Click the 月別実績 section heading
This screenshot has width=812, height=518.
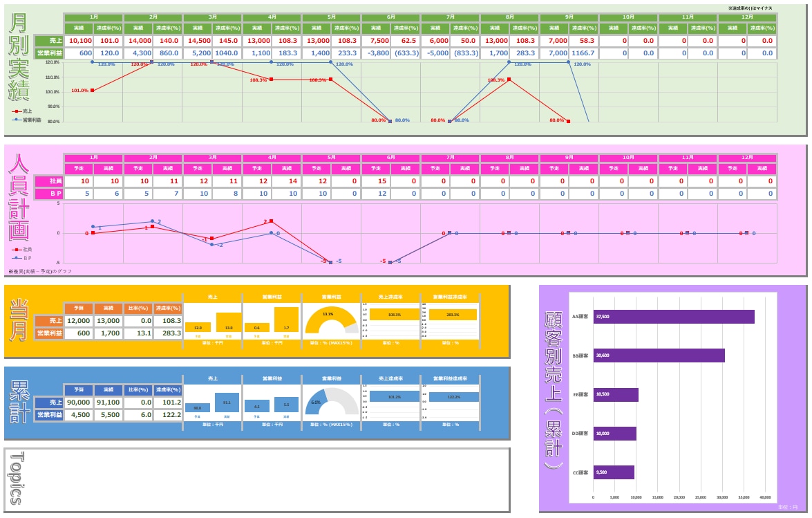point(18,56)
